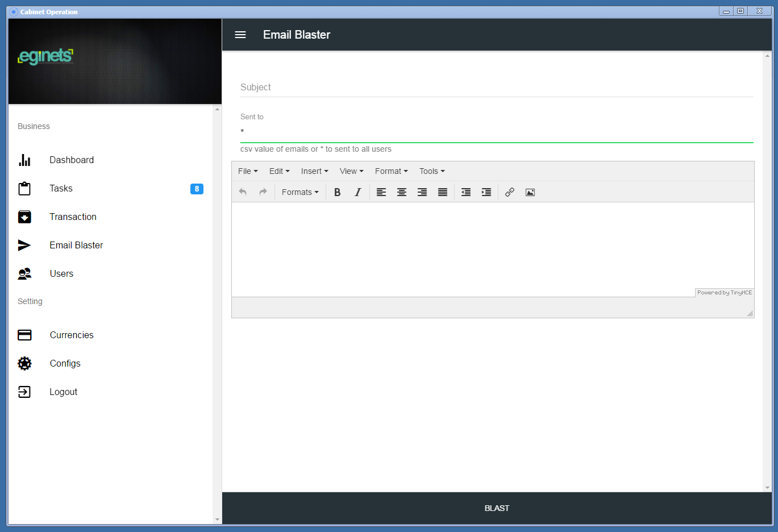
Task: Select Logout in the sidebar
Action: [x=64, y=392]
